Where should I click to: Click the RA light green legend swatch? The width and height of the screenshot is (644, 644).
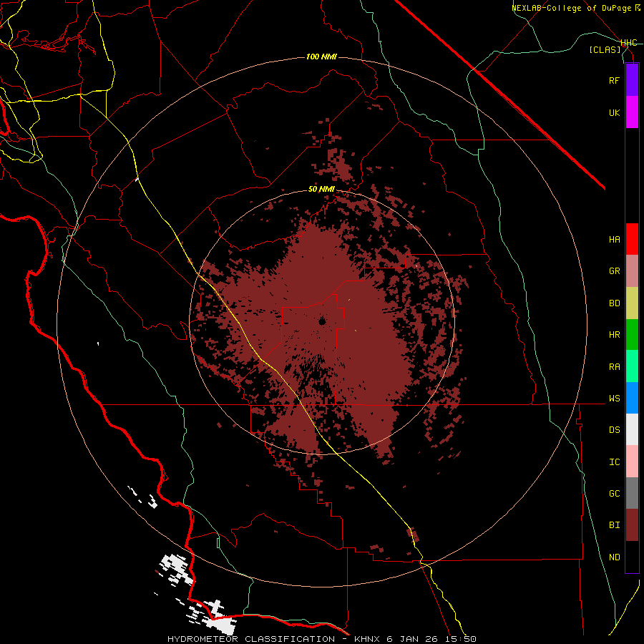[632, 366]
